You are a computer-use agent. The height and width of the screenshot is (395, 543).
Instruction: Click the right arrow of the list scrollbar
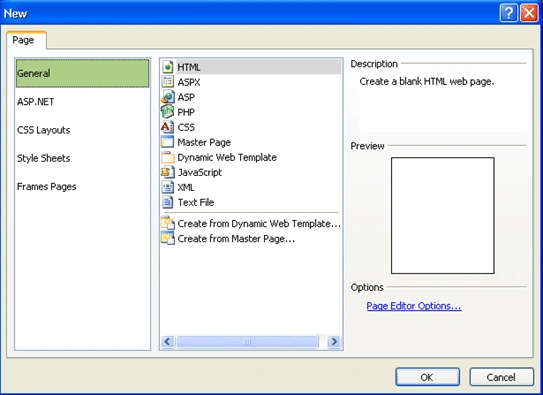[334, 342]
